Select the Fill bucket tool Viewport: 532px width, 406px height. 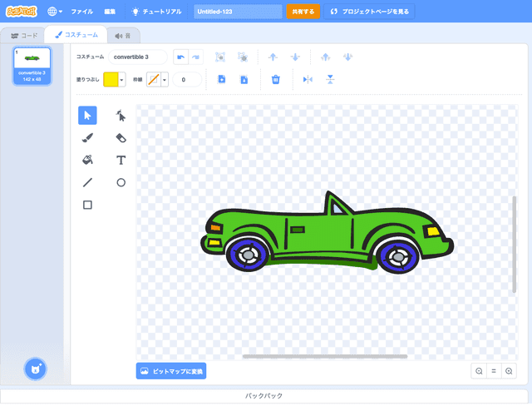(87, 160)
